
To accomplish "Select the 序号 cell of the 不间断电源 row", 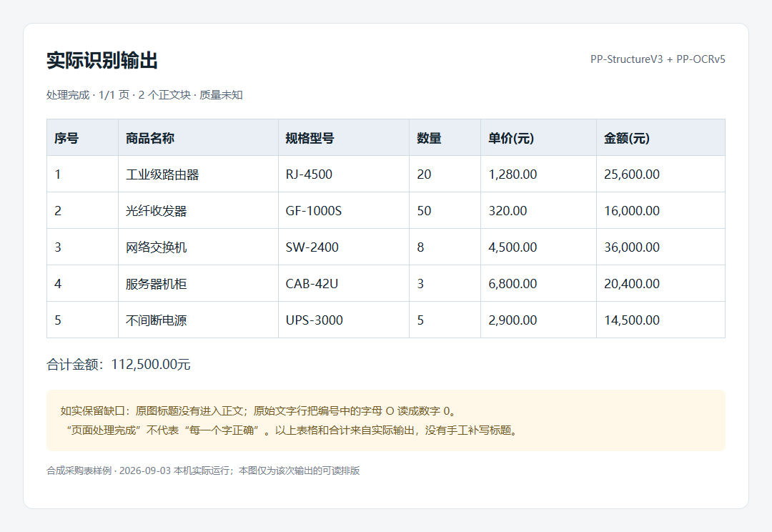I will [x=82, y=320].
